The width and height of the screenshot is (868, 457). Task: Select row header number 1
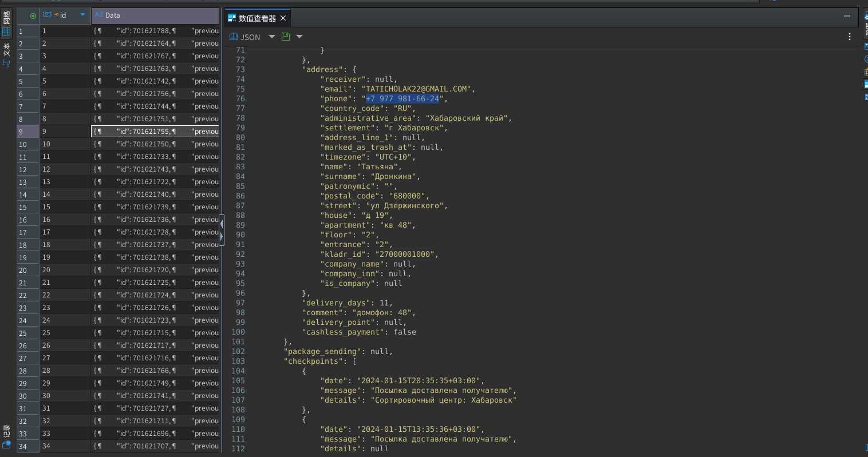point(27,31)
